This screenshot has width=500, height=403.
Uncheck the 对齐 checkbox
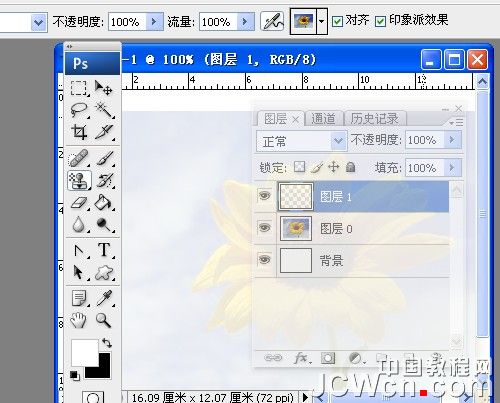337,22
